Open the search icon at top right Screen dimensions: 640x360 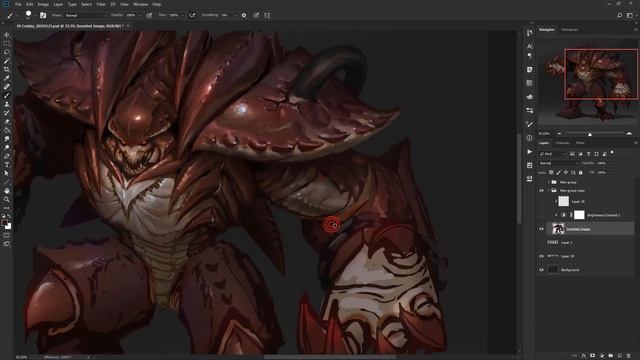[x=620, y=16]
